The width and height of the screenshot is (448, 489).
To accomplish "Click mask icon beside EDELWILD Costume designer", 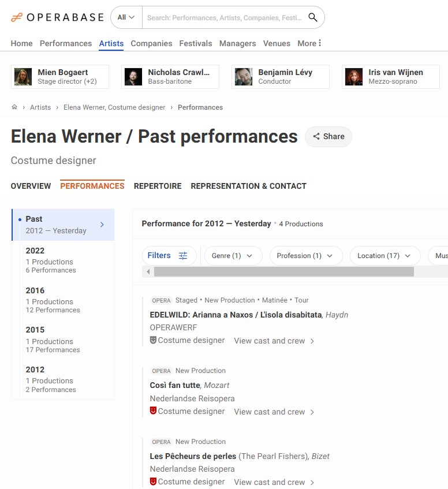I will pos(153,341).
